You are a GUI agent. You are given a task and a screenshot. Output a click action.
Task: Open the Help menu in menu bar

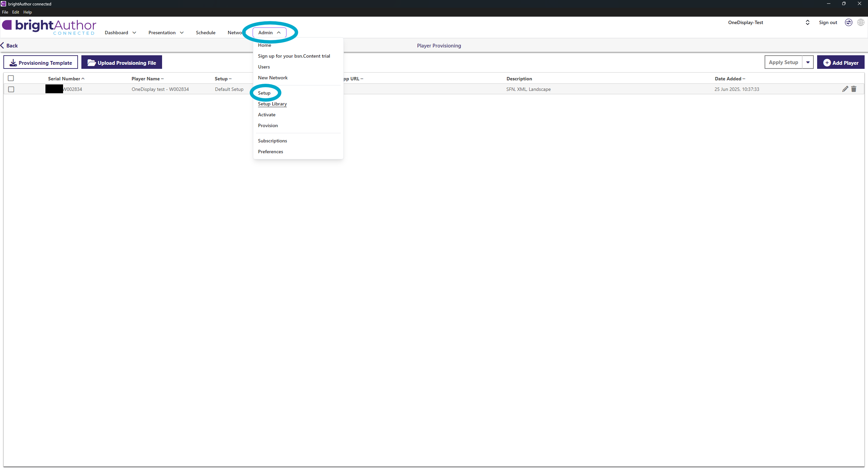27,12
